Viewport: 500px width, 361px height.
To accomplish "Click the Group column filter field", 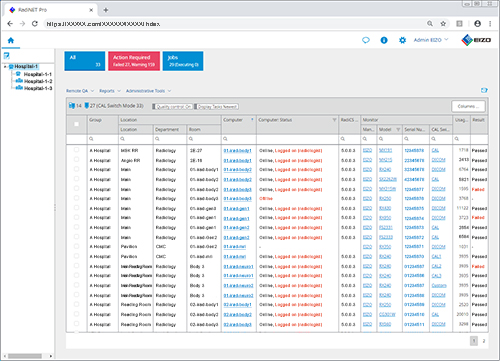I will click(x=103, y=139).
